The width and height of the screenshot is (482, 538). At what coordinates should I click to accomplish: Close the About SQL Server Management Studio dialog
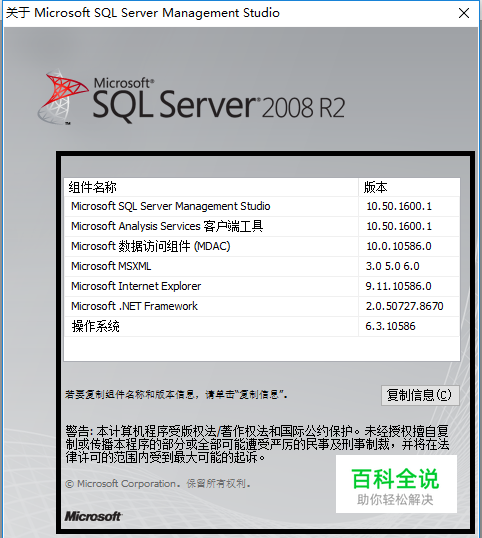464,13
